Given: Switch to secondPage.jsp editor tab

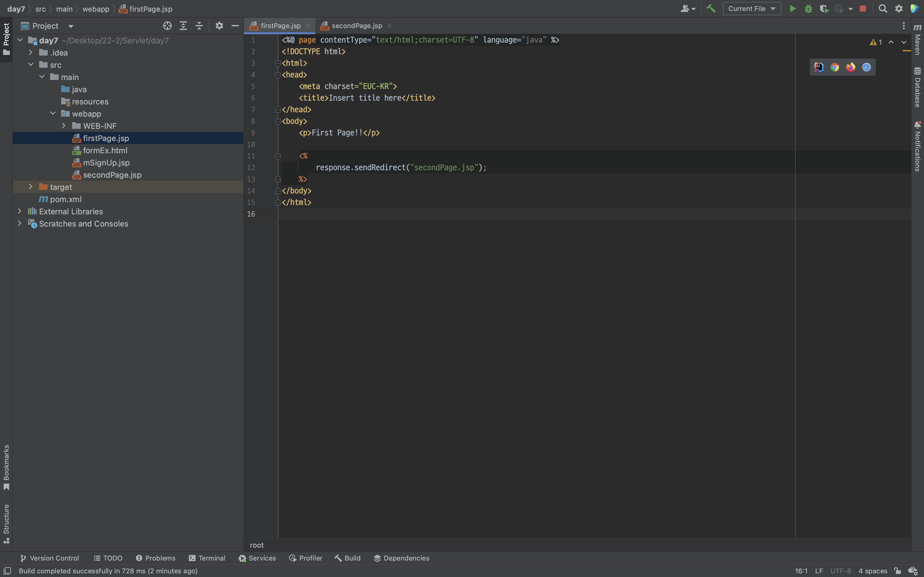Looking at the screenshot, I should click(356, 26).
